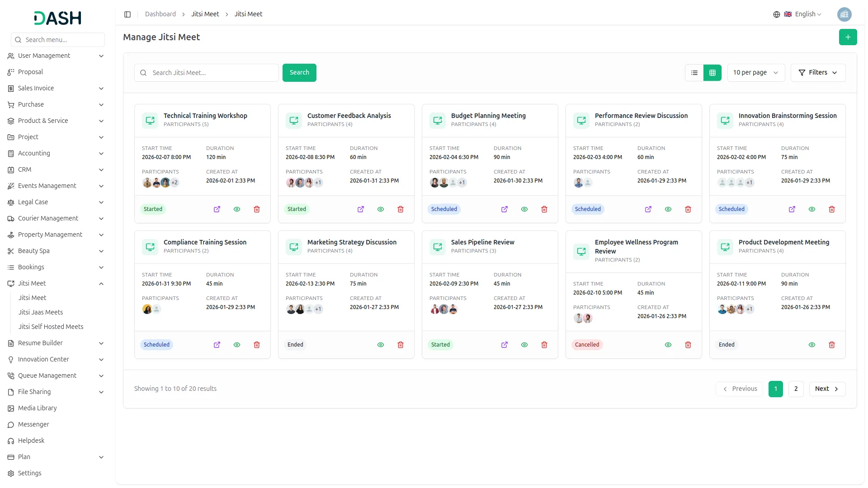The height and width of the screenshot is (488, 868).
Task: Expand the Filters dropdown
Action: click(x=818, y=73)
